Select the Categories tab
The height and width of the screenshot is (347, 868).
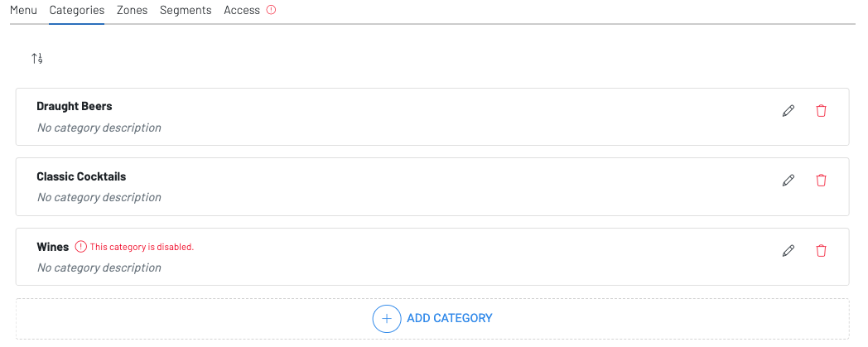coord(76,11)
